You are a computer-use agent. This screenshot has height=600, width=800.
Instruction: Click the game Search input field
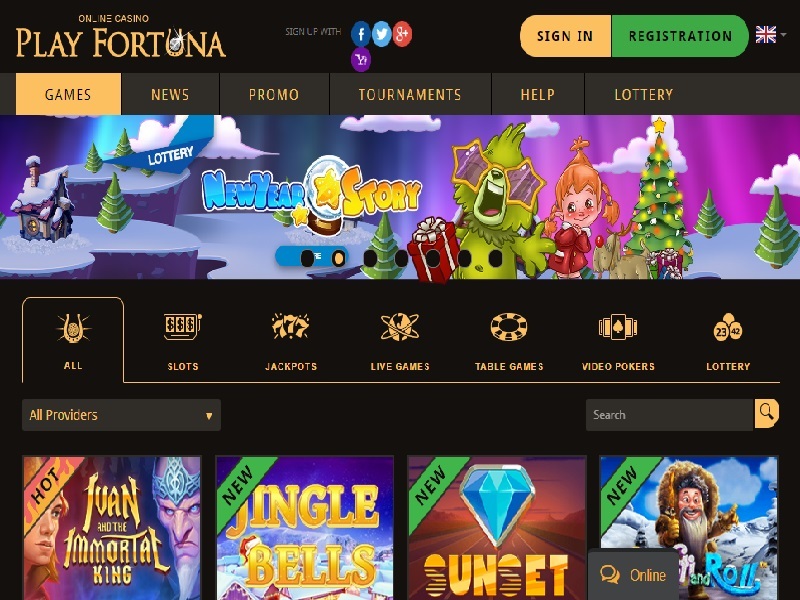pos(670,415)
